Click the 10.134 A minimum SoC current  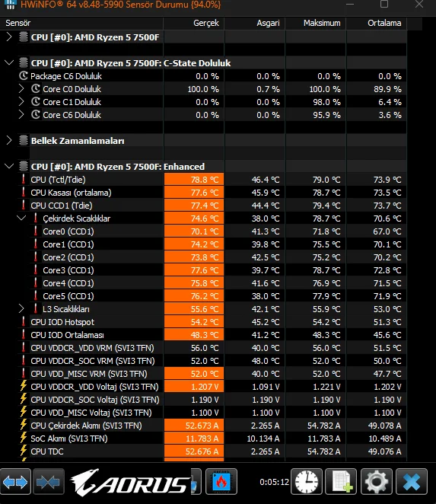pyautogui.click(x=263, y=439)
